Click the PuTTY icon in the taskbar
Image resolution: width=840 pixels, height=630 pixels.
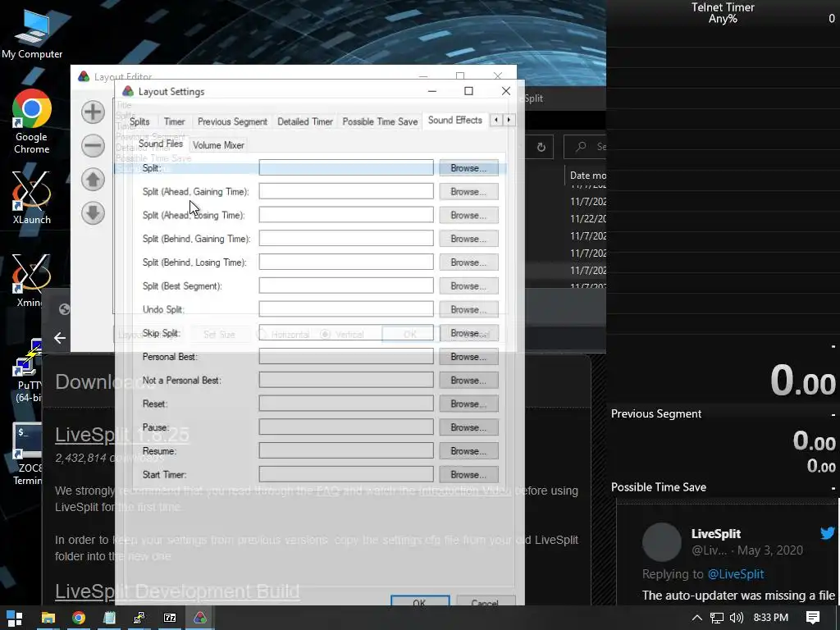coord(139,619)
